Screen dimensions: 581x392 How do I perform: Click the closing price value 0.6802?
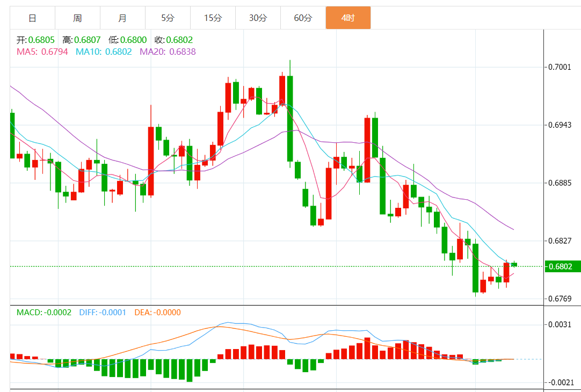pyautogui.click(x=179, y=40)
